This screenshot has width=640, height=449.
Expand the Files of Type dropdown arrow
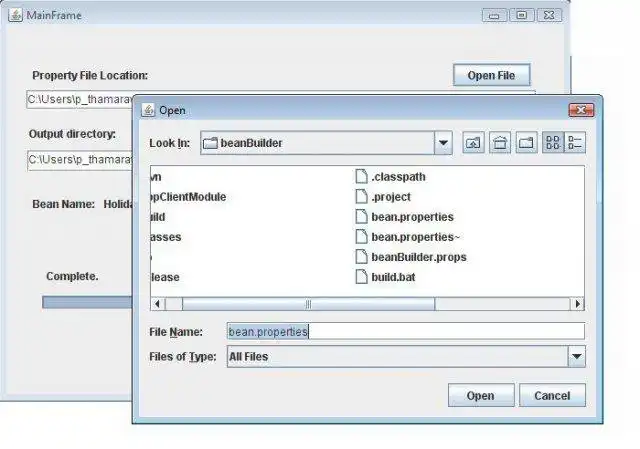[x=577, y=356]
